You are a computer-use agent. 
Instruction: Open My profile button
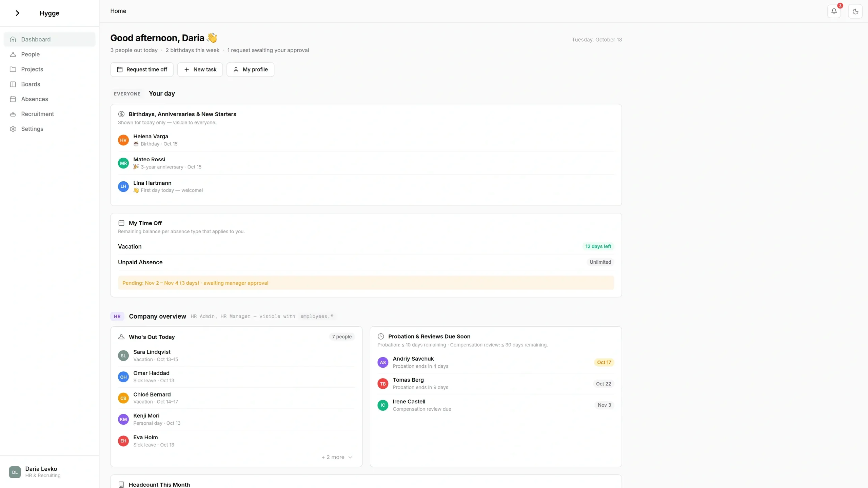tap(250, 69)
